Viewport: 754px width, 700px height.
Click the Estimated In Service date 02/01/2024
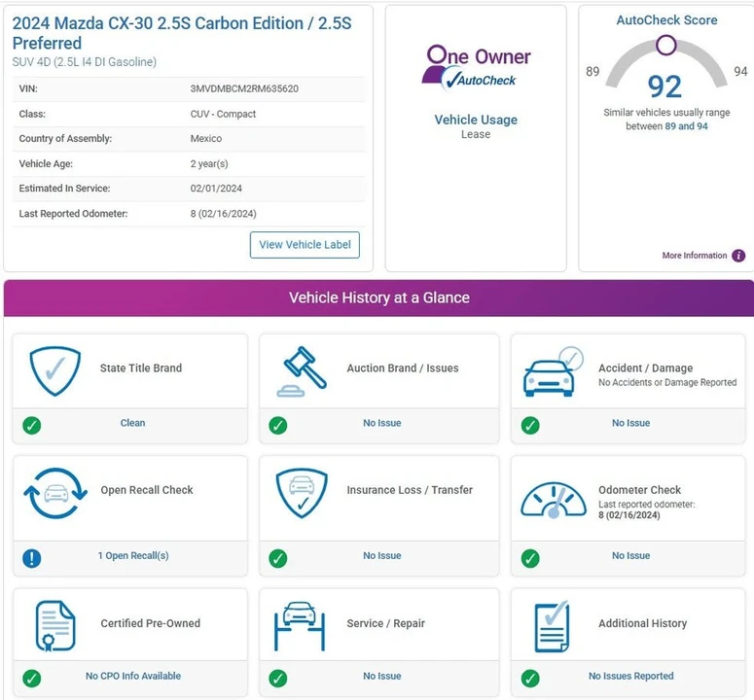tap(216, 189)
